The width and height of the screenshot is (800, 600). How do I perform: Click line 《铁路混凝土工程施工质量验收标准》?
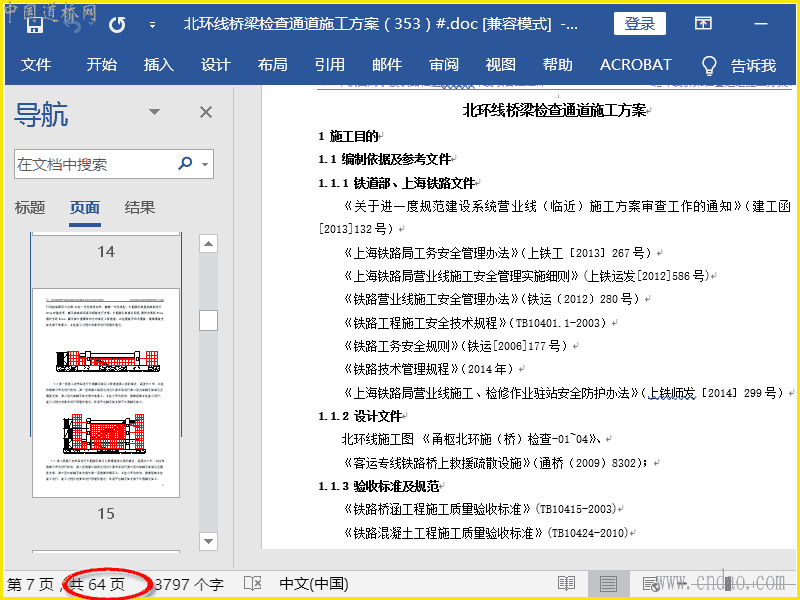[486, 533]
